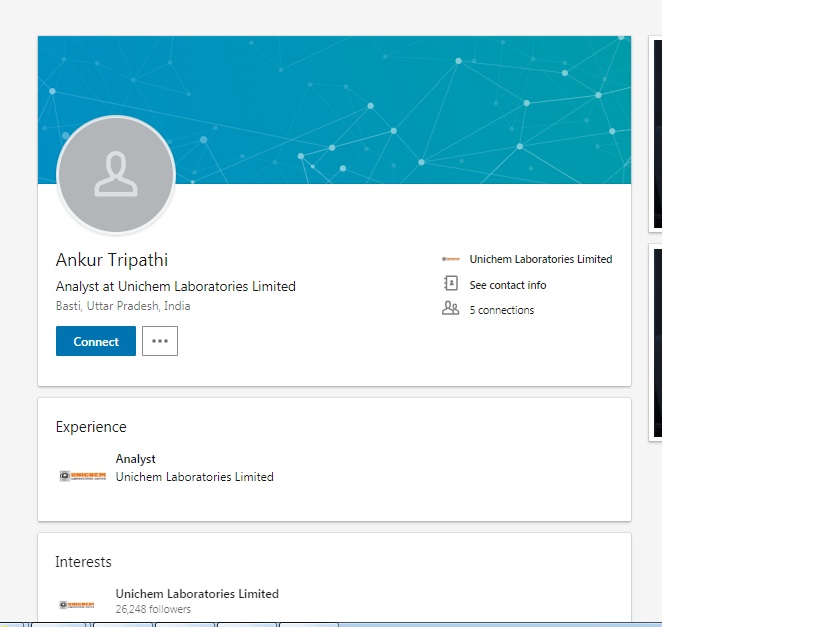Image resolution: width=819 pixels, height=627 pixels.
Task: Click the Connect button
Action: pos(96,341)
